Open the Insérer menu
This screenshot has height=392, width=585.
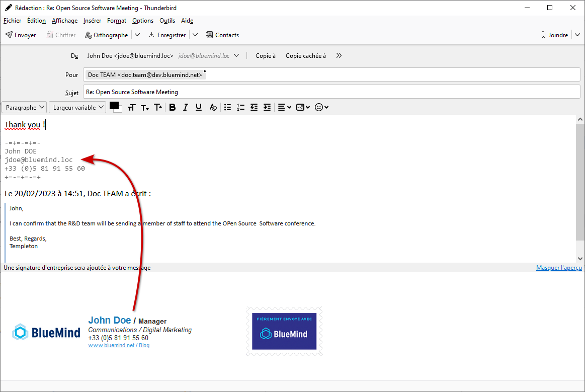click(x=92, y=21)
